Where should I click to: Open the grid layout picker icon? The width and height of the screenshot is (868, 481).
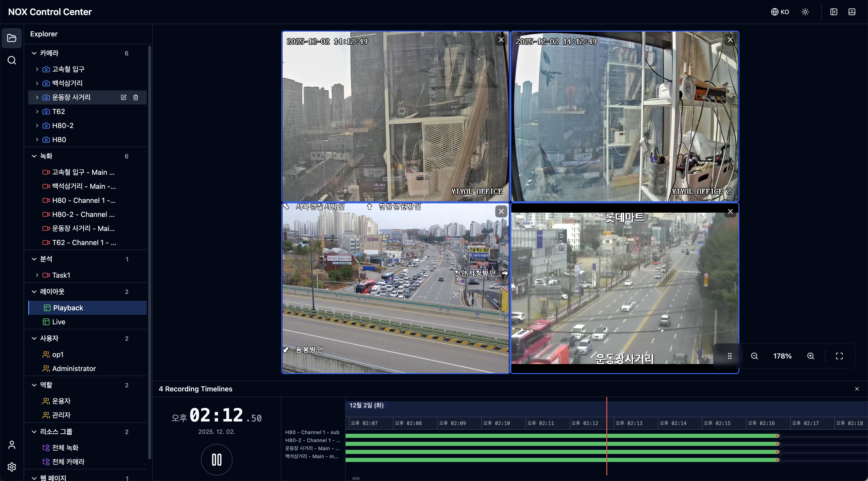click(730, 356)
